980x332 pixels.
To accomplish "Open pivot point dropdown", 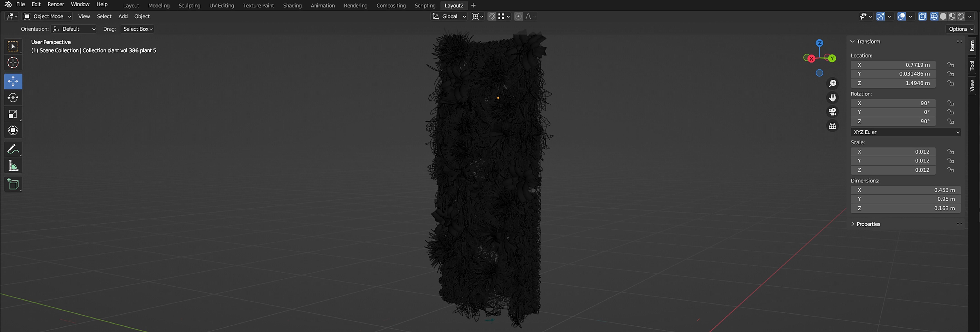I will coord(477,16).
